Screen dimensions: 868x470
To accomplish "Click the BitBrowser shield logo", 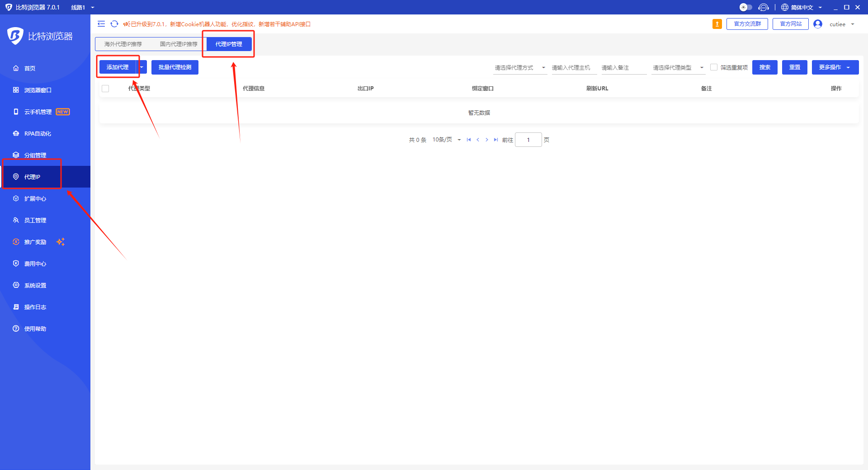I will (15, 36).
